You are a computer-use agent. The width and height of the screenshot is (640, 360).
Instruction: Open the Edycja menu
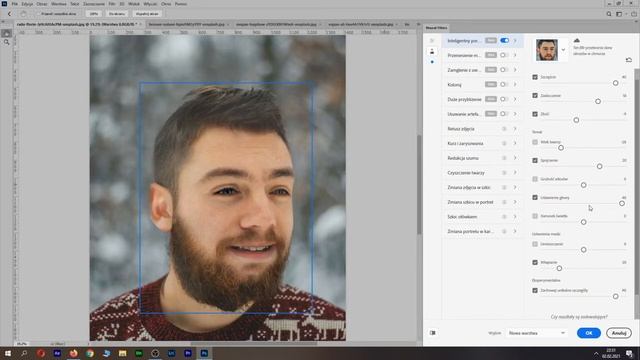[27, 4]
